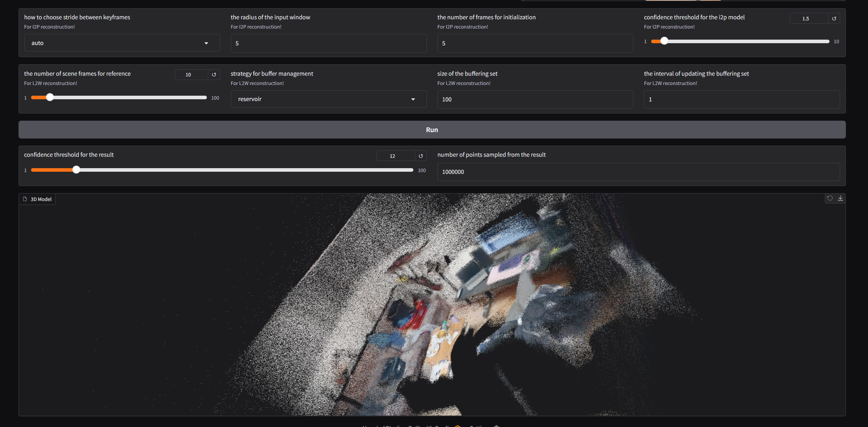Viewport: 868px width, 427px height.
Task: Download the 3D model
Action: pyautogui.click(x=841, y=198)
